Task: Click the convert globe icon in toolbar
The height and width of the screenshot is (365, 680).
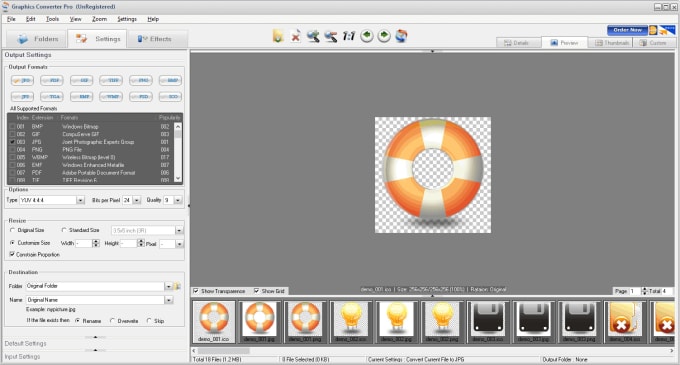Action: (x=402, y=36)
